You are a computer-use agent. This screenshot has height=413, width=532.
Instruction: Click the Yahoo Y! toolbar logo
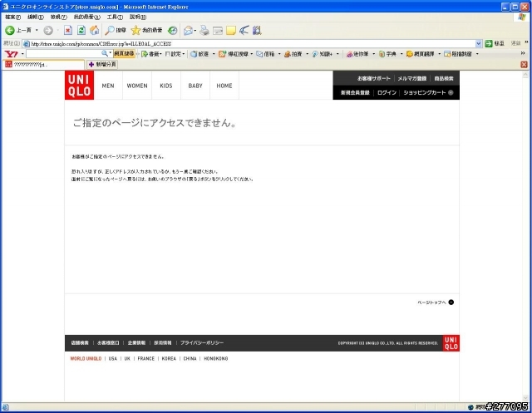[x=11, y=54]
